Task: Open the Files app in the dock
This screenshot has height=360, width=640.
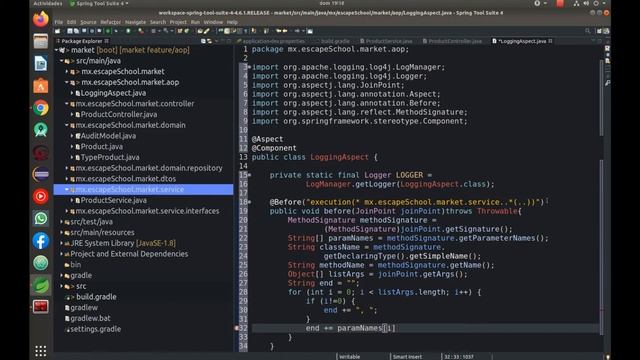Action: (x=40, y=41)
